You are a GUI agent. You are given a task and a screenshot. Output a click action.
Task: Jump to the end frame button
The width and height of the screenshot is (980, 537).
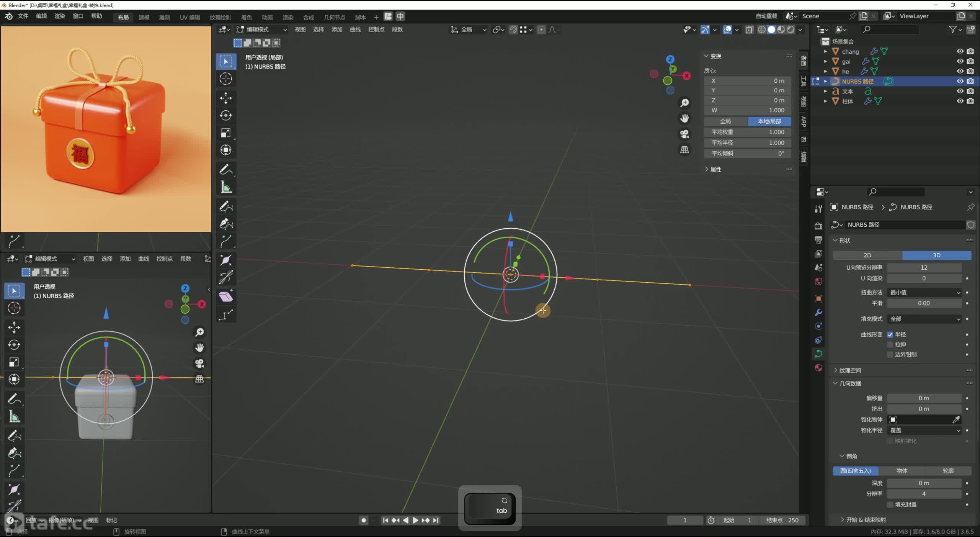(x=436, y=520)
